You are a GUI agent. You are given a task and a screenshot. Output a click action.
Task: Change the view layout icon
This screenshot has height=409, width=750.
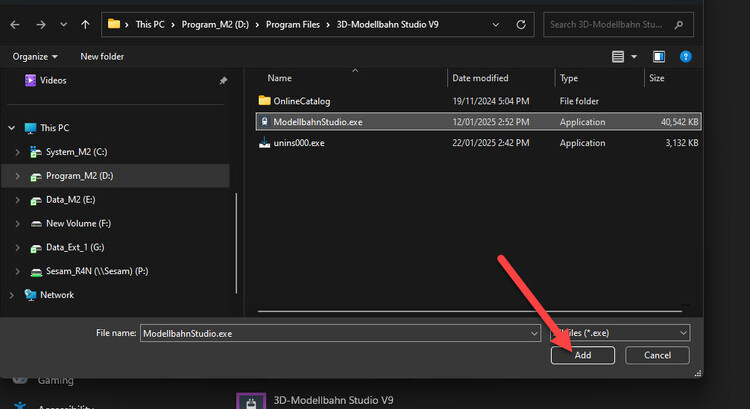click(x=618, y=56)
